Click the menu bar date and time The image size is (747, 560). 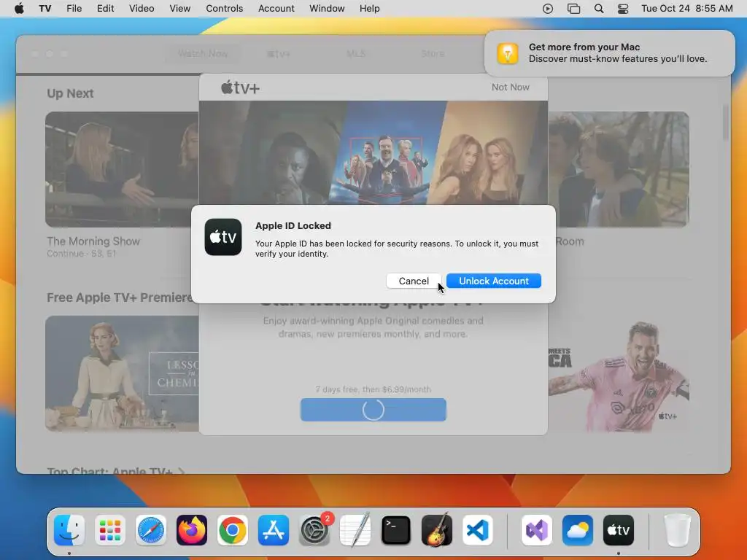[687, 9]
